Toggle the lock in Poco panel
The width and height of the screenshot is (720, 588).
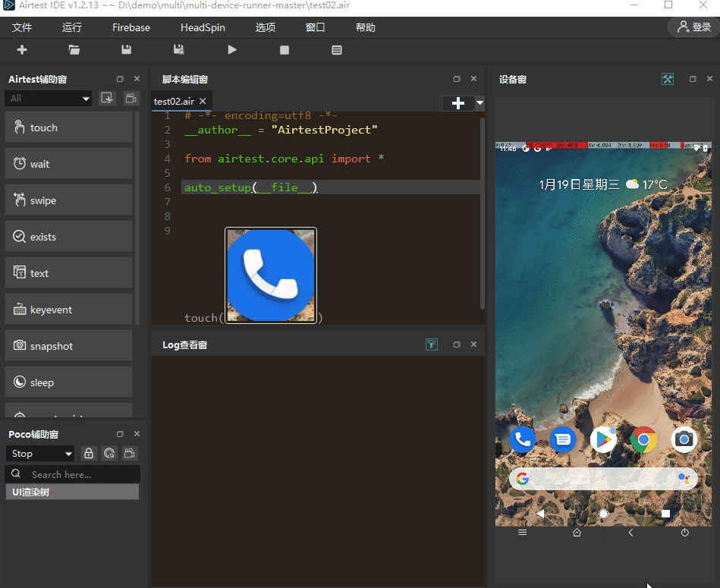click(x=88, y=453)
